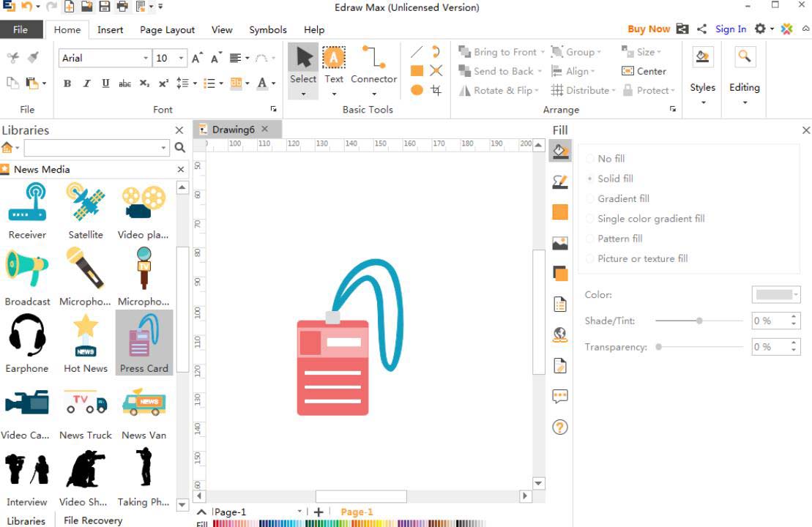Image resolution: width=812 pixels, height=527 pixels.
Task: Click the font color A button
Action: [x=262, y=83]
